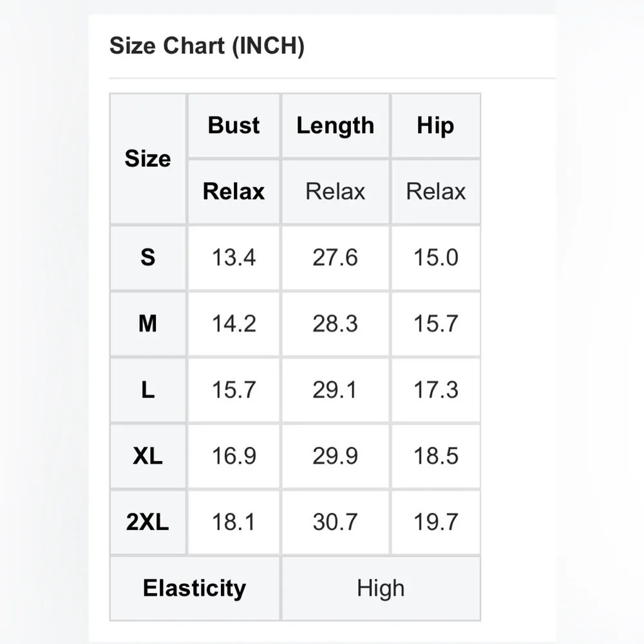Click the bold Relax cell under Bust
The image size is (644, 644).
coord(234,191)
